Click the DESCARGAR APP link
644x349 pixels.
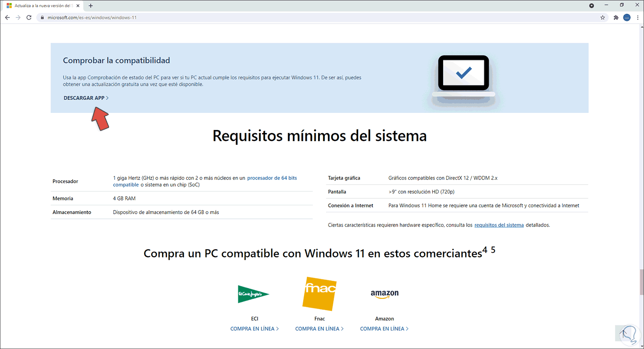(86, 98)
